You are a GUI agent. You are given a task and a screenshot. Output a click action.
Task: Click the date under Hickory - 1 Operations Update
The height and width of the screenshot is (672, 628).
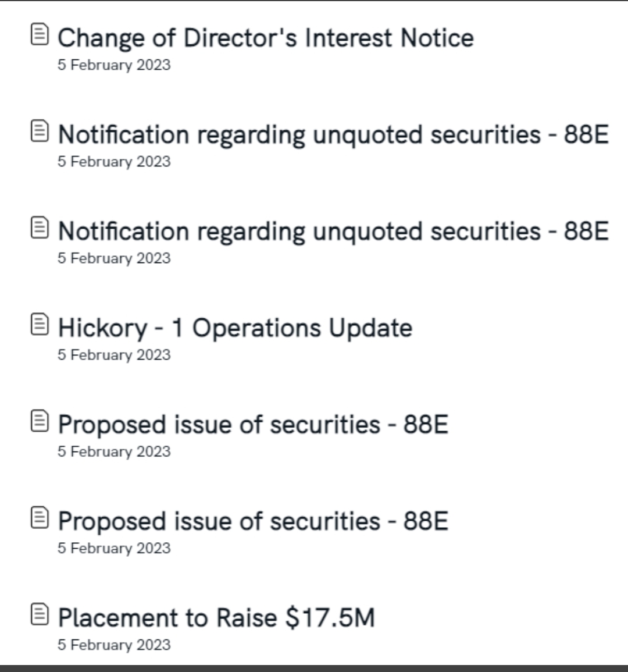coord(114,355)
